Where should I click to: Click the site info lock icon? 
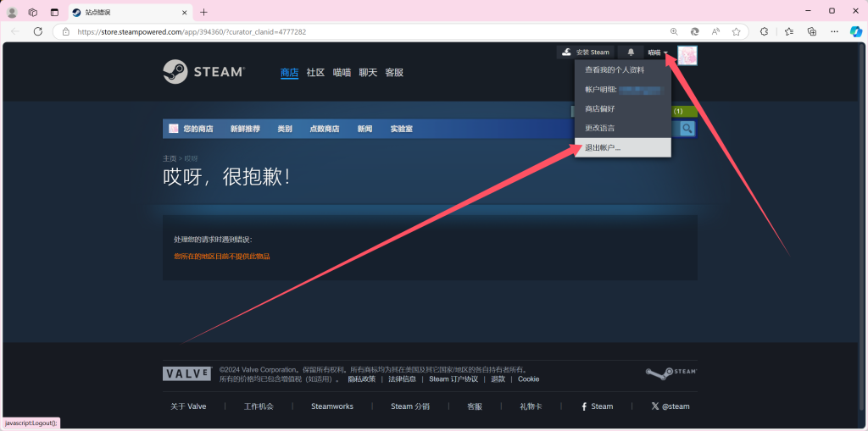tap(66, 31)
